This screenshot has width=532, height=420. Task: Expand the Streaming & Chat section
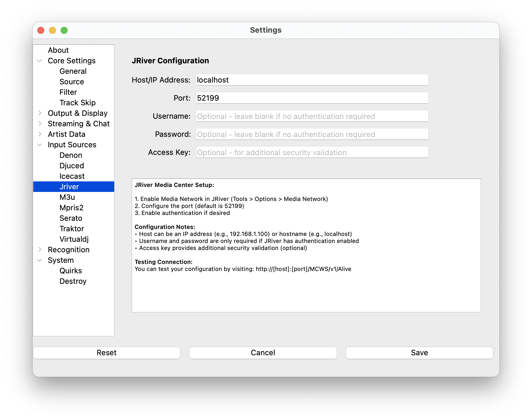(x=40, y=124)
